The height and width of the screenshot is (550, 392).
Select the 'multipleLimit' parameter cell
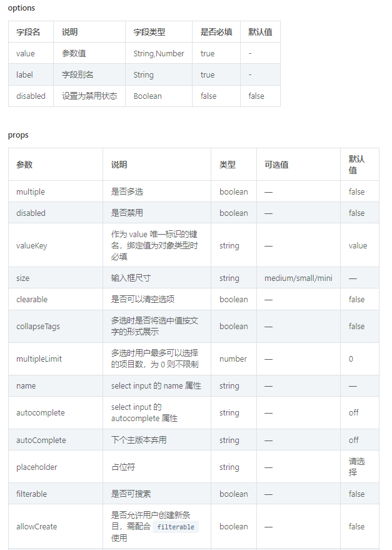point(56,359)
